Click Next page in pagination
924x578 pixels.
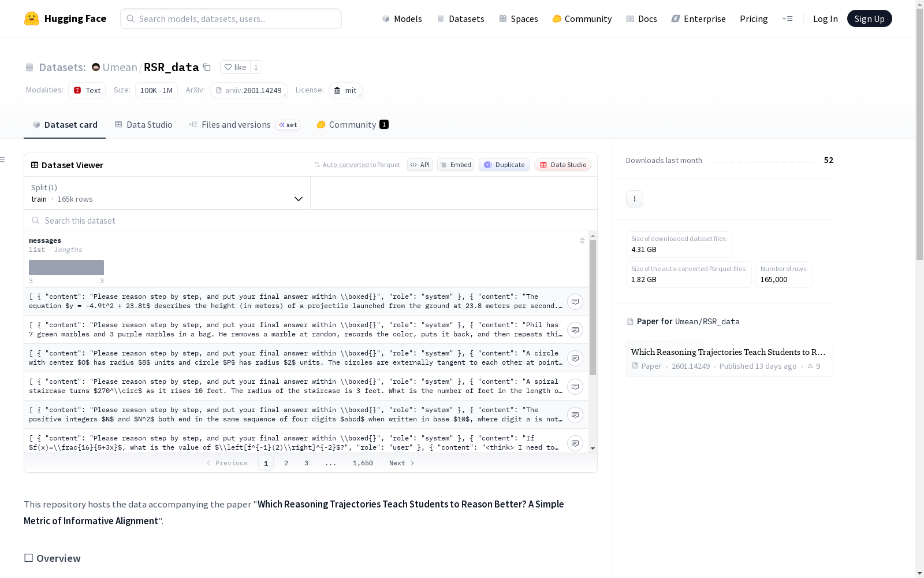[402, 463]
